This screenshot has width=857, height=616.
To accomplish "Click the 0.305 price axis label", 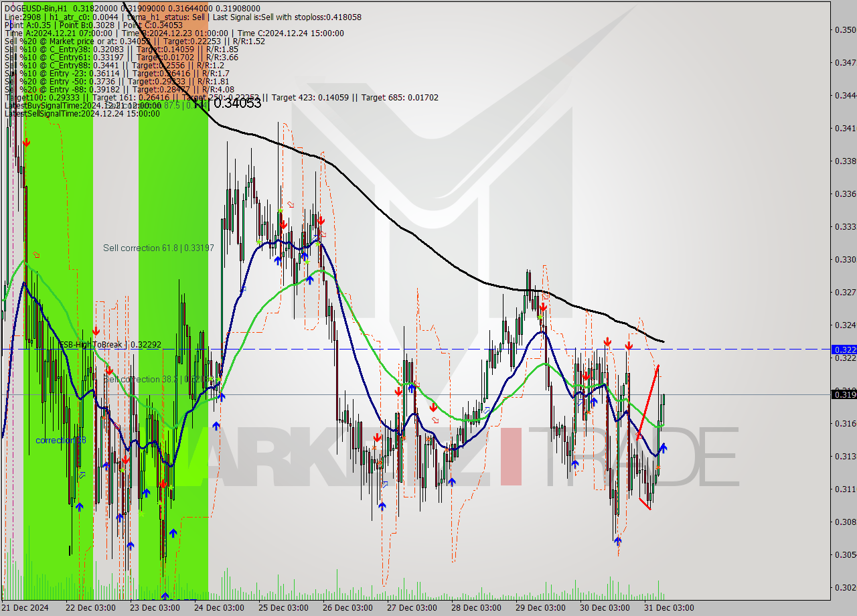I will click(846, 555).
